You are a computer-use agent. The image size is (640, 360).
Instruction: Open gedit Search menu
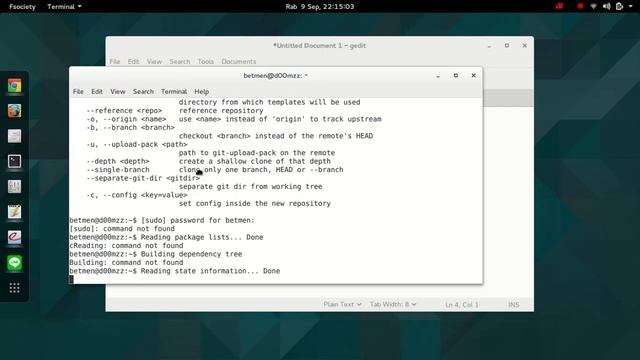click(180, 62)
